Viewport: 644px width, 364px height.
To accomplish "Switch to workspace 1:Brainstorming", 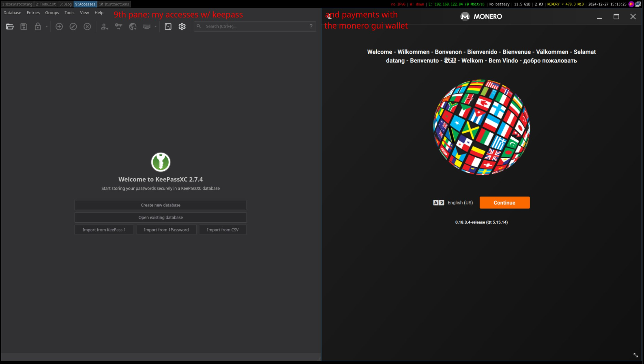I will click(x=17, y=4).
